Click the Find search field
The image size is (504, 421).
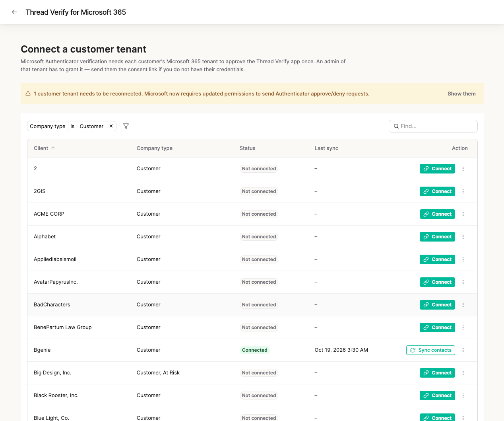433,126
